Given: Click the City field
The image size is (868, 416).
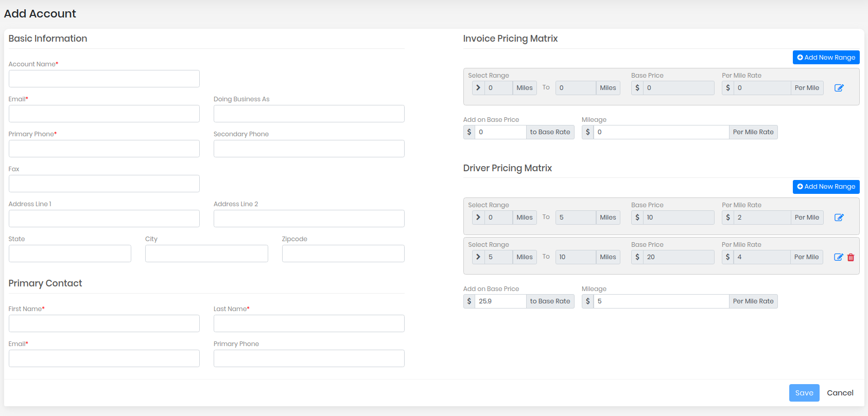Looking at the screenshot, I should pyautogui.click(x=206, y=254).
